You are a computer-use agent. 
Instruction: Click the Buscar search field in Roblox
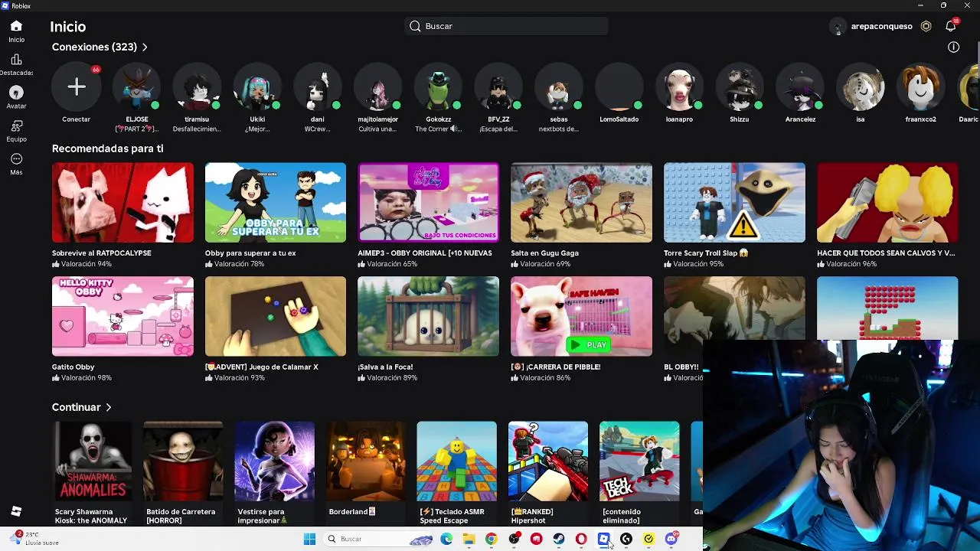tap(506, 26)
